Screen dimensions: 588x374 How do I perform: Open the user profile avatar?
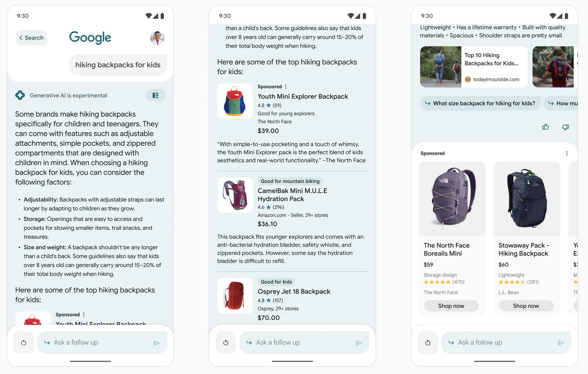(x=157, y=38)
